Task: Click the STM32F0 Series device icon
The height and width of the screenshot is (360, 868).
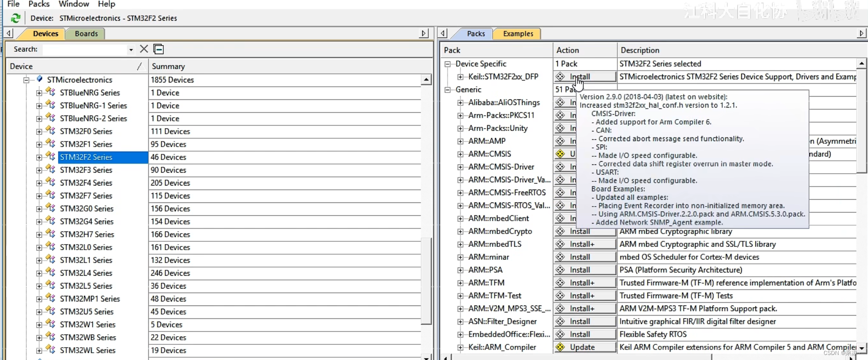Action: pyautogui.click(x=51, y=131)
